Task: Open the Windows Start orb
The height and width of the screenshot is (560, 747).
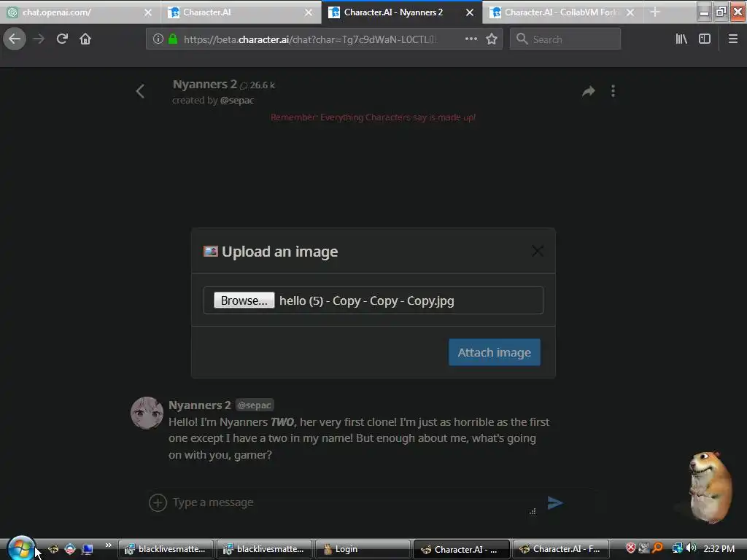Action: 21,548
